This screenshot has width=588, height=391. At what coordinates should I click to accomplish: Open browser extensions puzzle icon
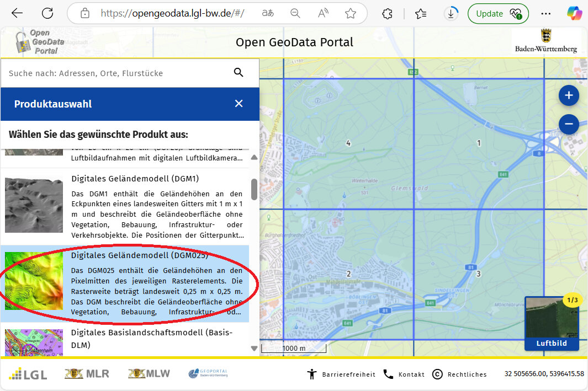(x=388, y=13)
